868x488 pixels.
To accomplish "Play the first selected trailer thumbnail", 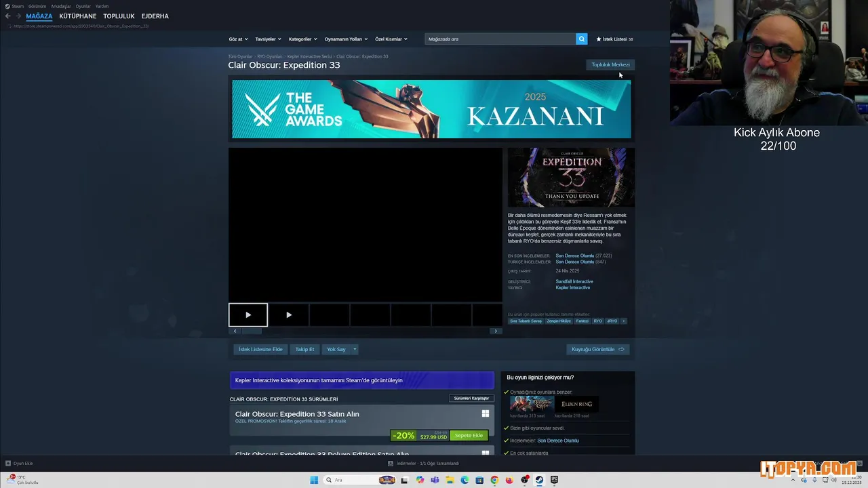I will 248,314.
